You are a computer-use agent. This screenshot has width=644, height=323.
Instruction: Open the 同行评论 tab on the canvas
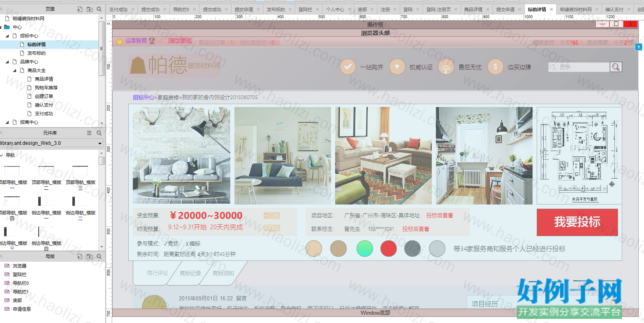pos(158,273)
